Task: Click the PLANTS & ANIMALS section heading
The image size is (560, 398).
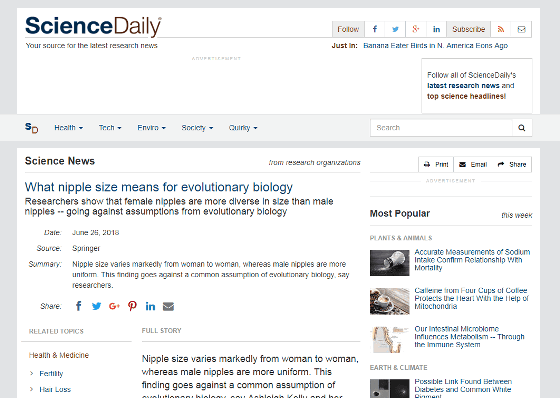Action: (401, 238)
